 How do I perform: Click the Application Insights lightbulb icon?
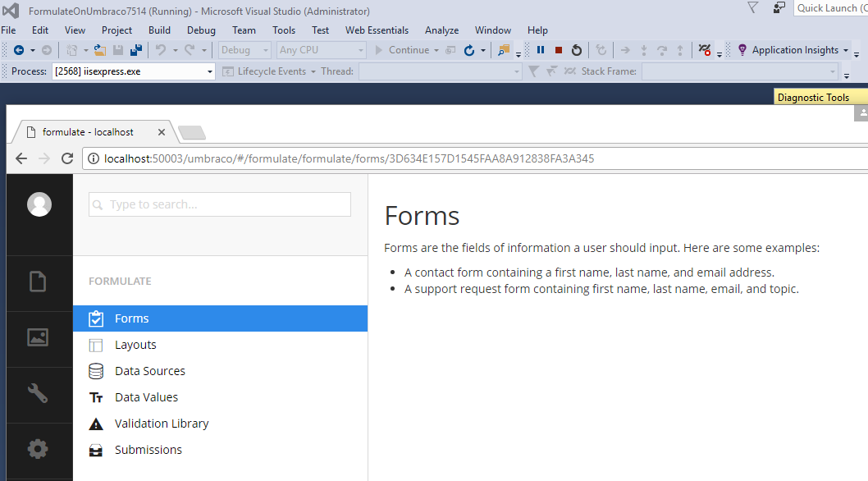pos(742,50)
